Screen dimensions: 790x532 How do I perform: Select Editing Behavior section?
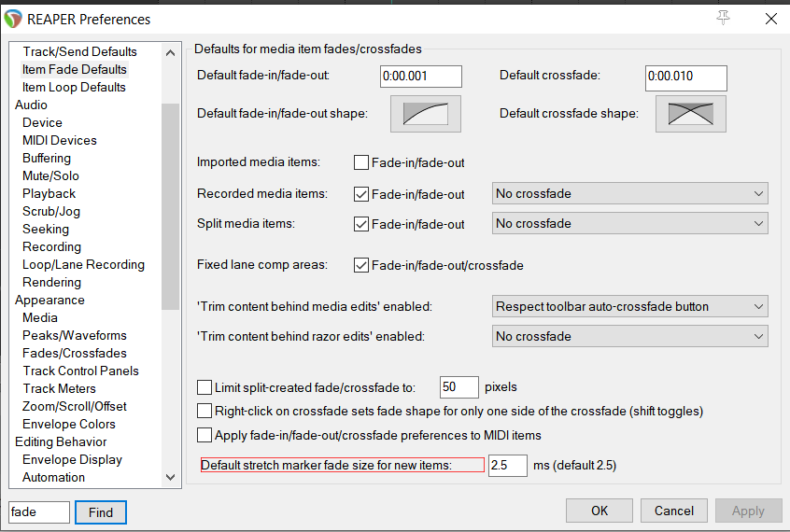tap(61, 441)
